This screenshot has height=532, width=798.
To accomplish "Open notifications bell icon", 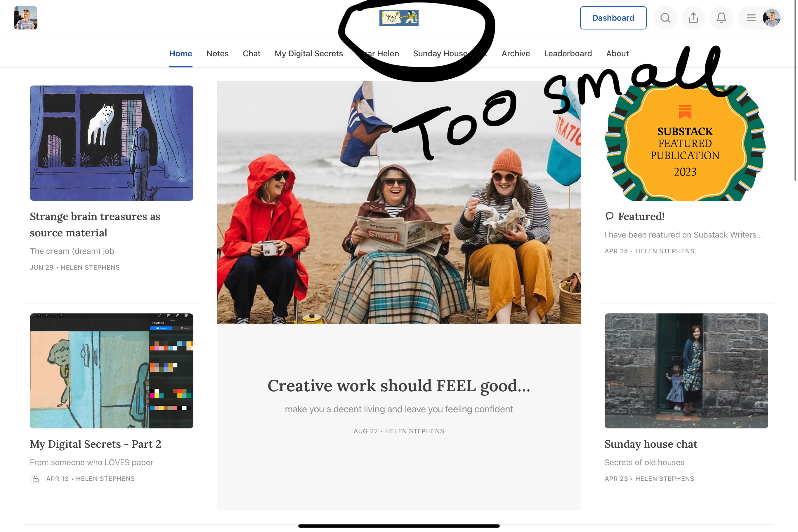I will pyautogui.click(x=721, y=18).
